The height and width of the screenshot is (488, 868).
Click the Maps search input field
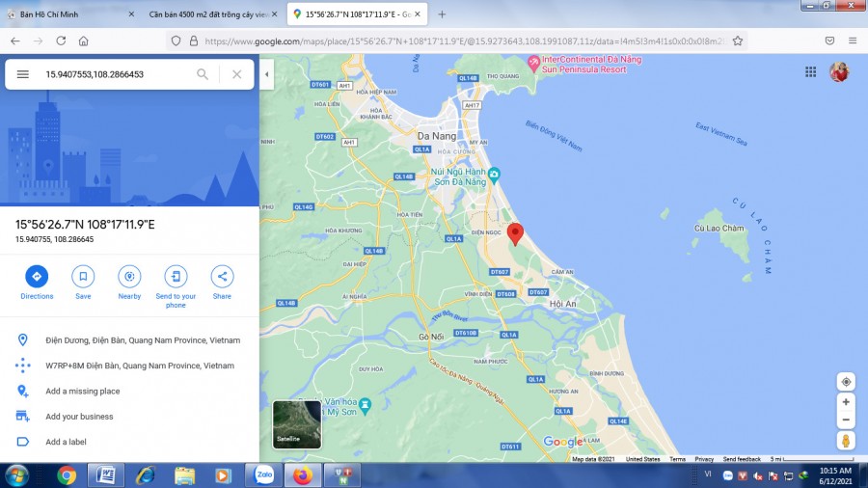tap(117, 74)
